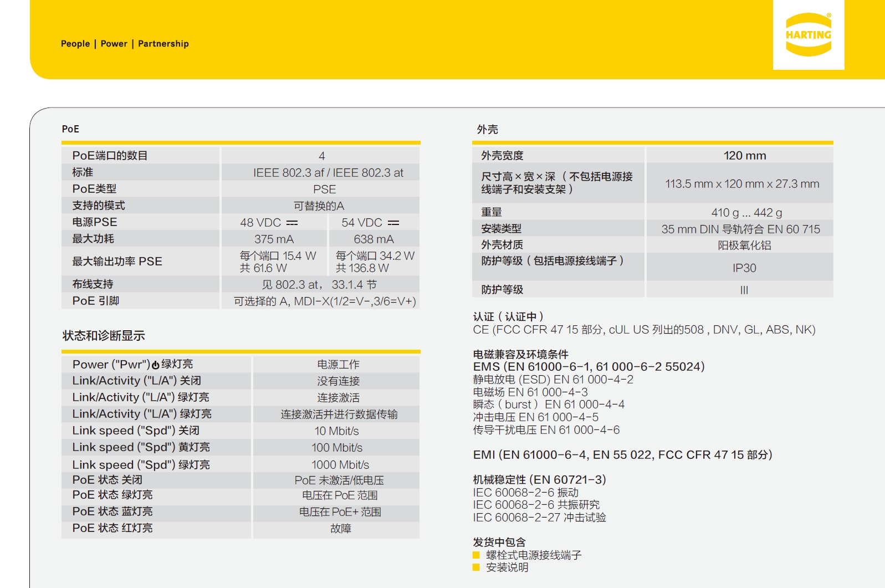
Task: Click "见 802.3 at, 33.1.4 节" value
Action: tap(319, 285)
